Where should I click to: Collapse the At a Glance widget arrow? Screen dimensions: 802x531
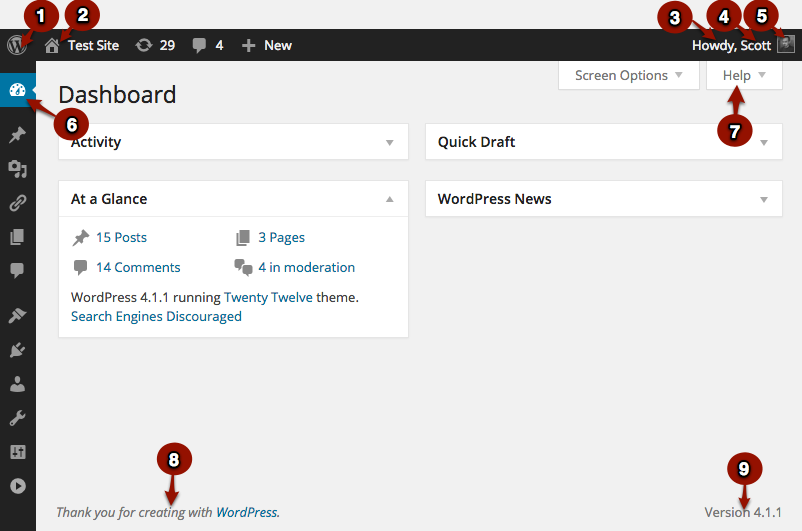click(390, 199)
